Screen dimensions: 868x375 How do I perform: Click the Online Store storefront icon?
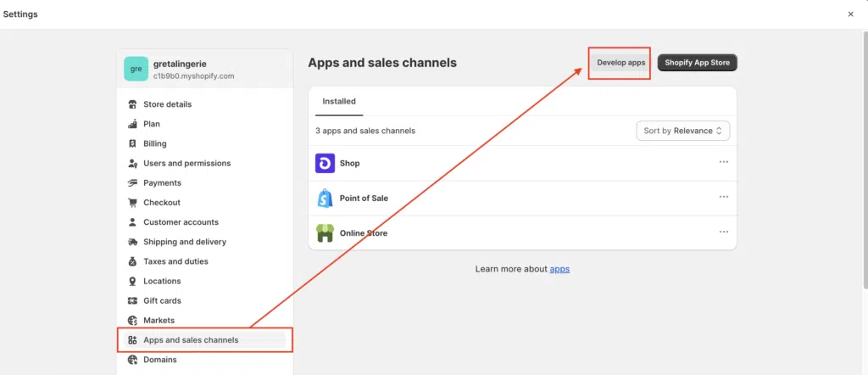click(x=325, y=233)
